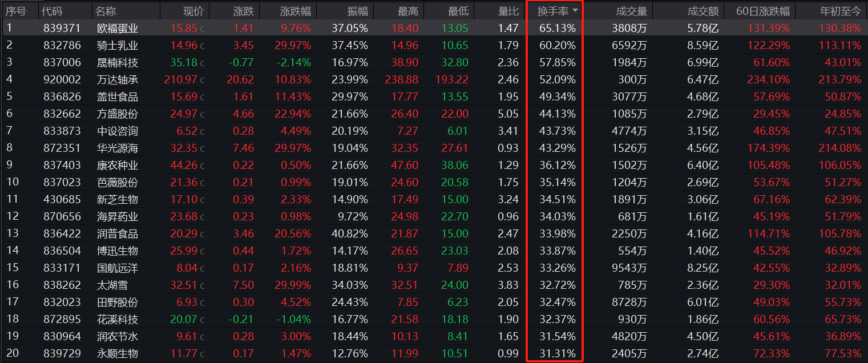Click stock code 830964
This screenshot has height=363, width=868.
pyautogui.click(x=62, y=336)
